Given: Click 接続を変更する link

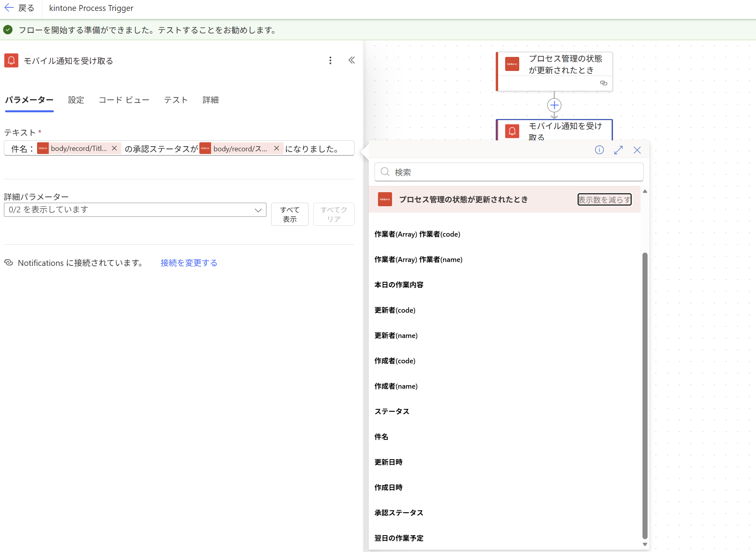Looking at the screenshot, I should tap(189, 263).
